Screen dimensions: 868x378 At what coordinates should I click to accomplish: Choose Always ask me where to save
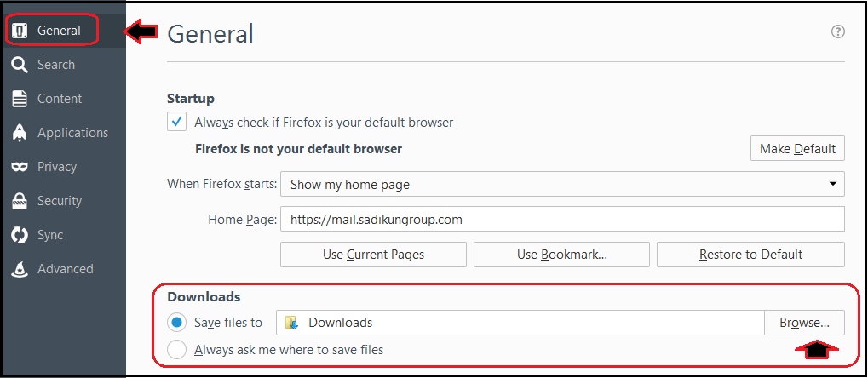click(176, 350)
